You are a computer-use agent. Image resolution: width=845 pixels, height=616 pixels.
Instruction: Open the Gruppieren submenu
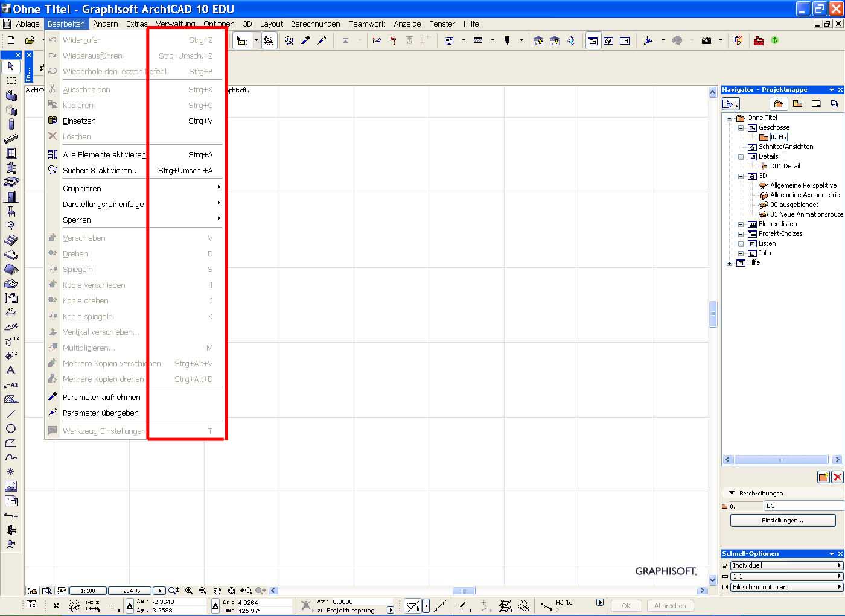pos(134,189)
